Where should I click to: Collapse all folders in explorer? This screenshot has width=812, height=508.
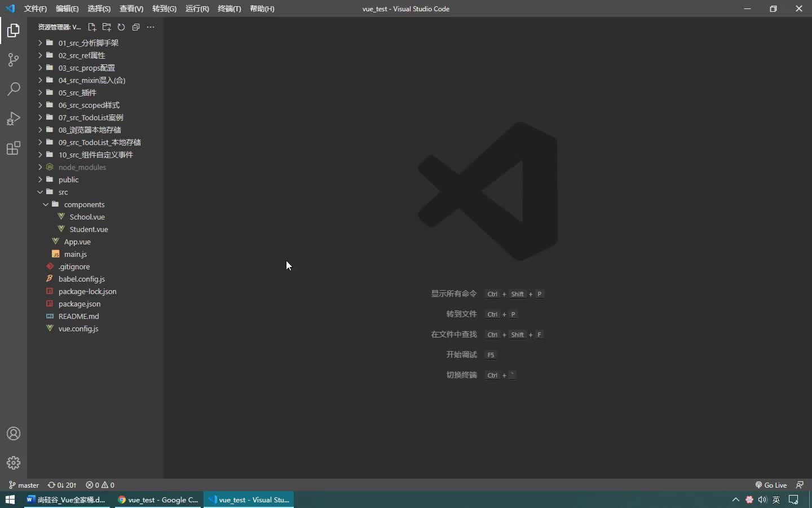coord(136,27)
